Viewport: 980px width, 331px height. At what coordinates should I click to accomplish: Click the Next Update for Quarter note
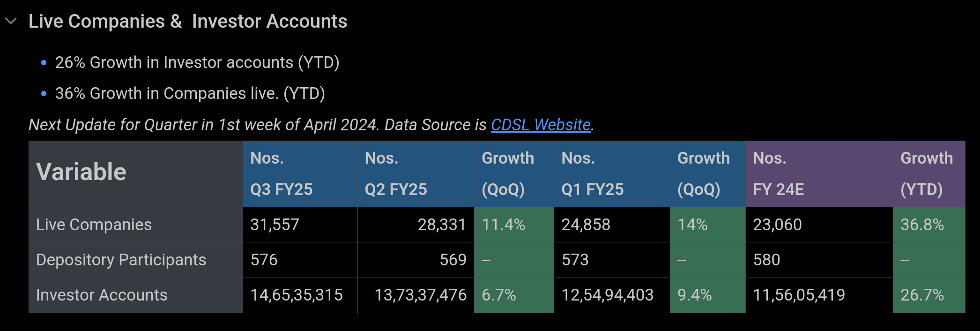258,125
